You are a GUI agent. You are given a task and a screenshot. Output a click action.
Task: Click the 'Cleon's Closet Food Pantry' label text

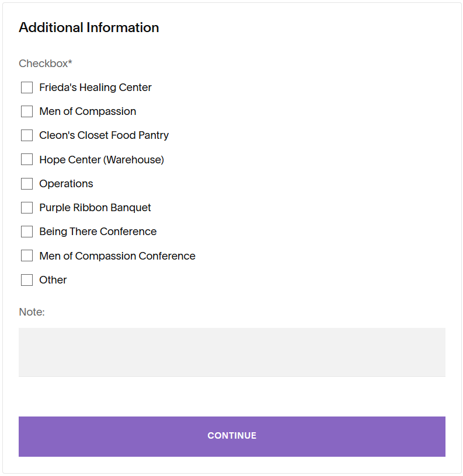(104, 135)
